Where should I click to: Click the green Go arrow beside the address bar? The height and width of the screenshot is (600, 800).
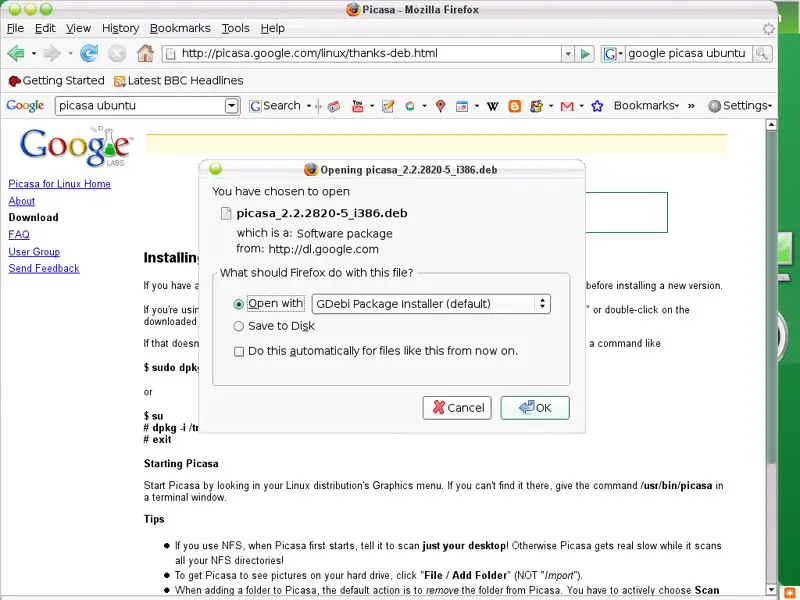[x=585, y=54]
